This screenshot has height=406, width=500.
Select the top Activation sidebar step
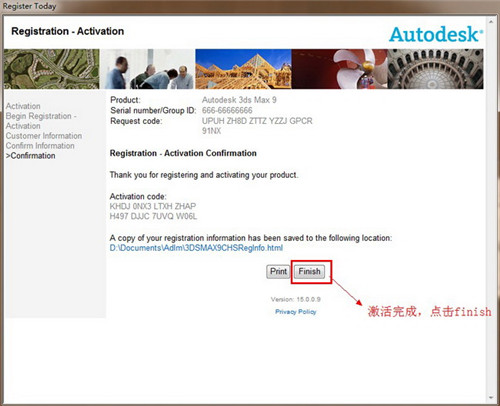coord(23,106)
